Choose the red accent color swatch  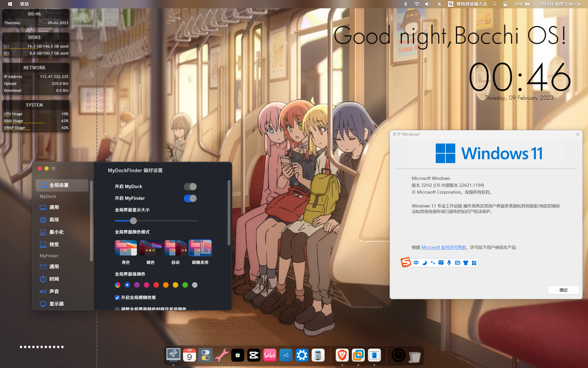pos(156,285)
